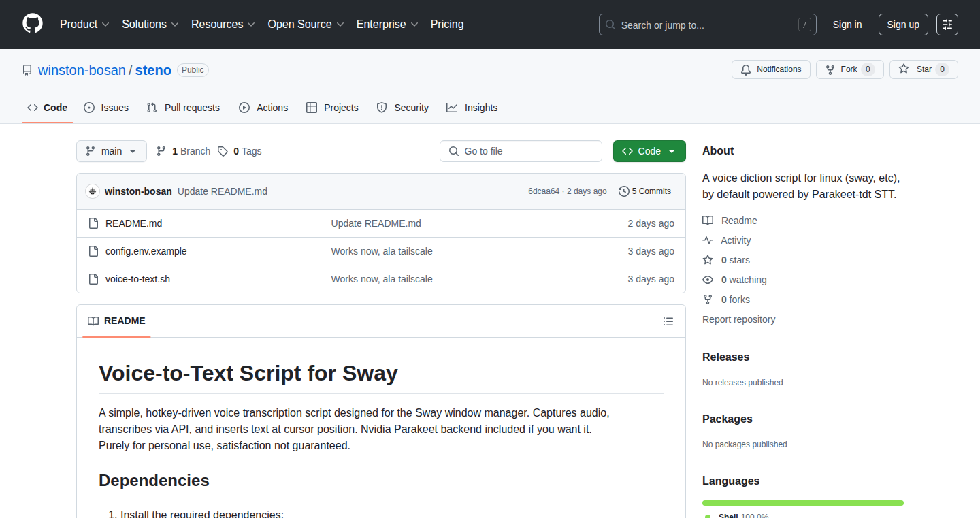Screen dimensions: 980x518
Task: Open the voice-to-text.sh file
Action: (137, 279)
